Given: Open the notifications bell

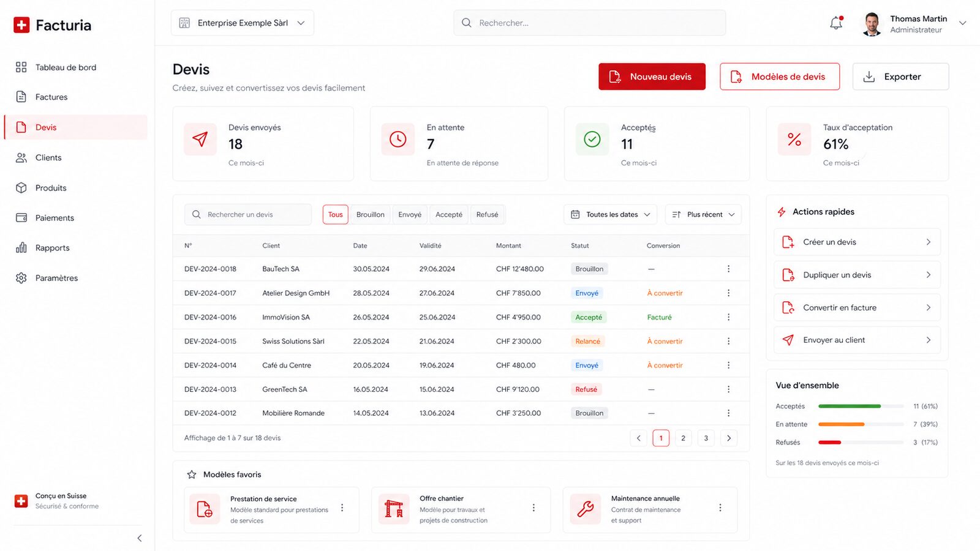Looking at the screenshot, I should [836, 23].
